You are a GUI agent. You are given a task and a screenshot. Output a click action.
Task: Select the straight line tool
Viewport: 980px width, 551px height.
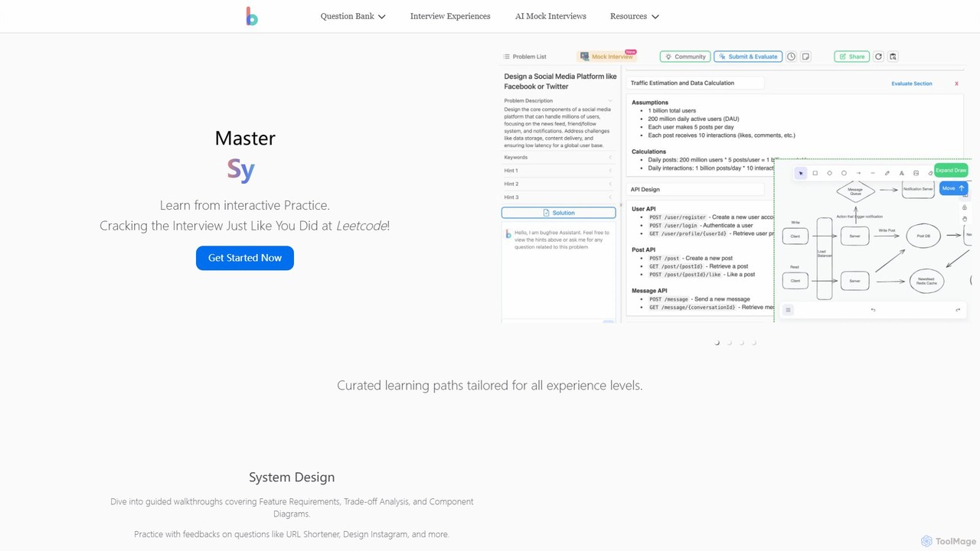pyautogui.click(x=873, y=173)
